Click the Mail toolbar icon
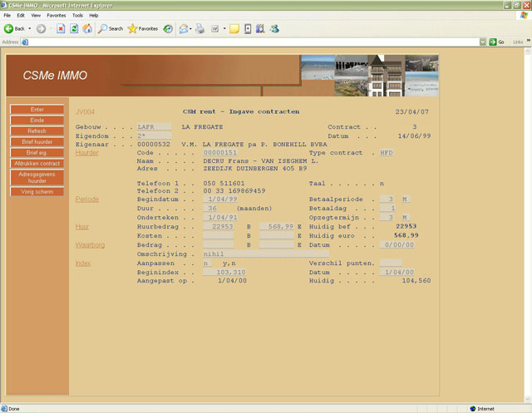This screenshot has height=413, width=532. click(185, 28)
